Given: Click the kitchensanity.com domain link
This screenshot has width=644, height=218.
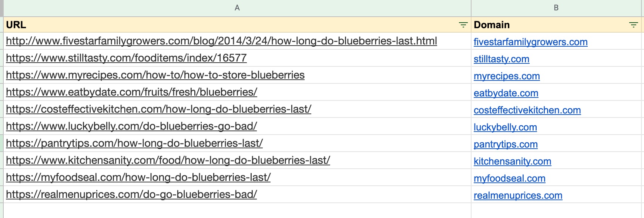Looking at the screenshot, I should [512, 161].
